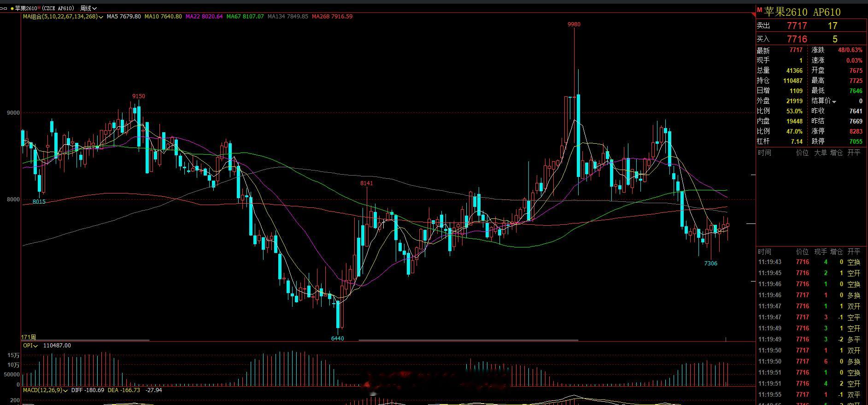Click the 15万 open interest axis label
Image resolution: width=868 pixels, height=405 pixels.
pos(13,356)
